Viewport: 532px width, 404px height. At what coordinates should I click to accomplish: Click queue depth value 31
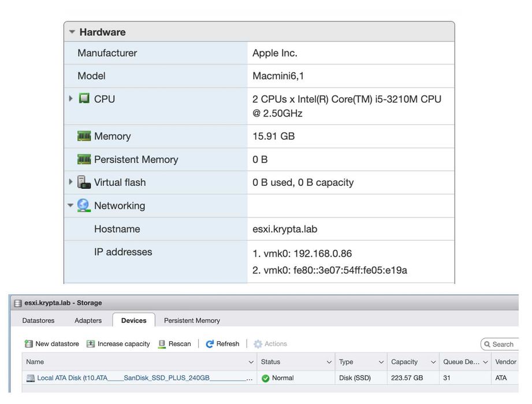(x=447, y=377)
